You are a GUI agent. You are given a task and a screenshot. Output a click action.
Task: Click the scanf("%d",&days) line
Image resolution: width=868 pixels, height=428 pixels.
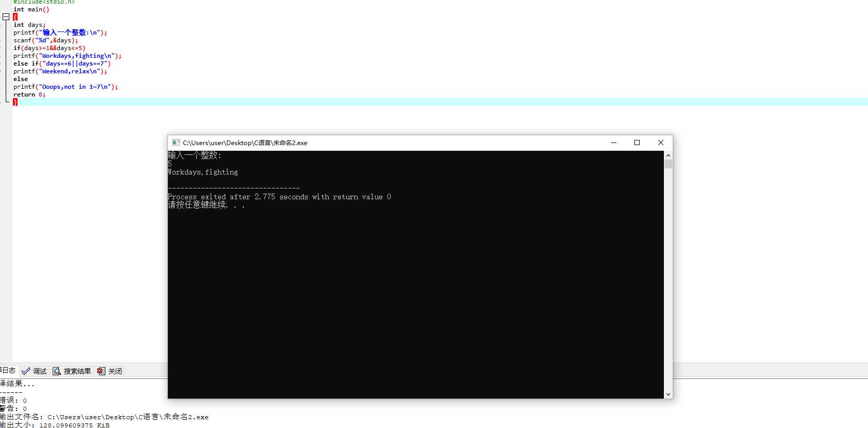[45, 40]
